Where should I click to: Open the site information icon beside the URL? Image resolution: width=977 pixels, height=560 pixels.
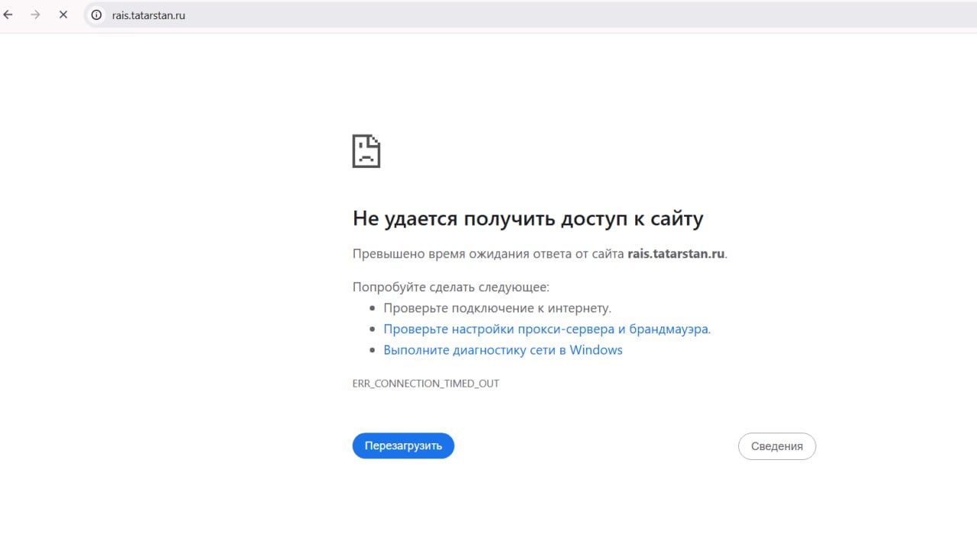pos(96,14)
